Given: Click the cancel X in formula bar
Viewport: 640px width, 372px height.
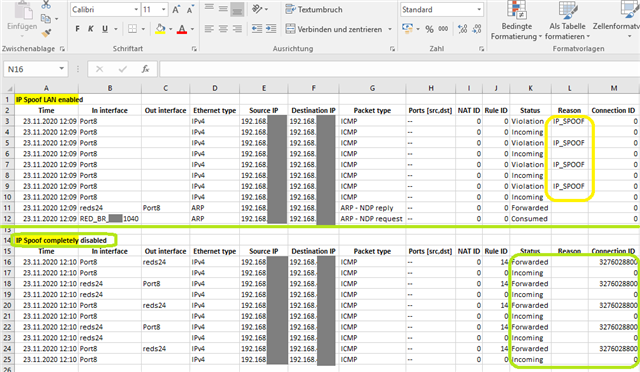Looking at the screenshot, I should 99,69.
